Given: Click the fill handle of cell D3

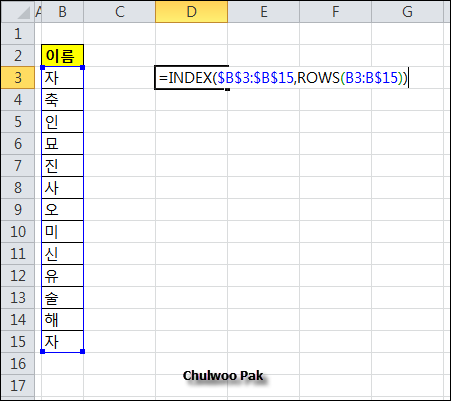Looking at the screenshot, I should click(227, 89).
